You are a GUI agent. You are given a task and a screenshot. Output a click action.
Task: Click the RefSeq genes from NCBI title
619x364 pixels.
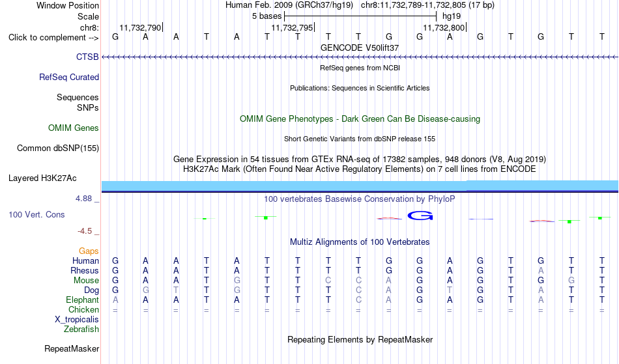point(360,68)
